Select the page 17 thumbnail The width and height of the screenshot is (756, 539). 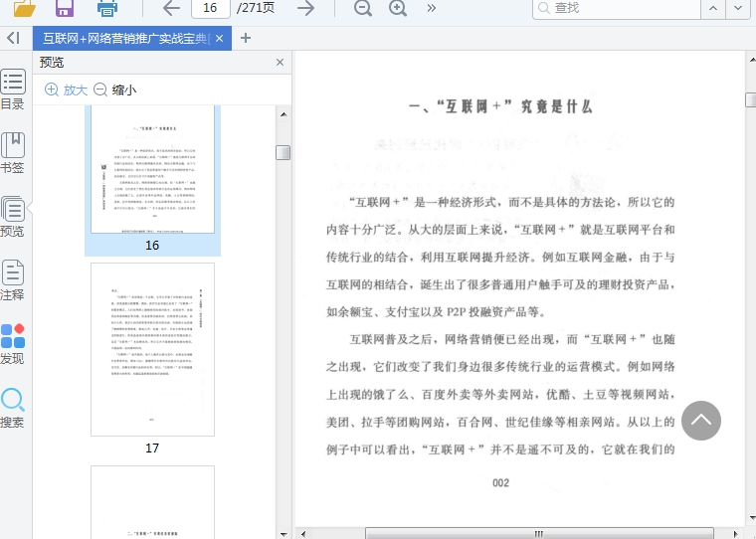coord(152,349)
